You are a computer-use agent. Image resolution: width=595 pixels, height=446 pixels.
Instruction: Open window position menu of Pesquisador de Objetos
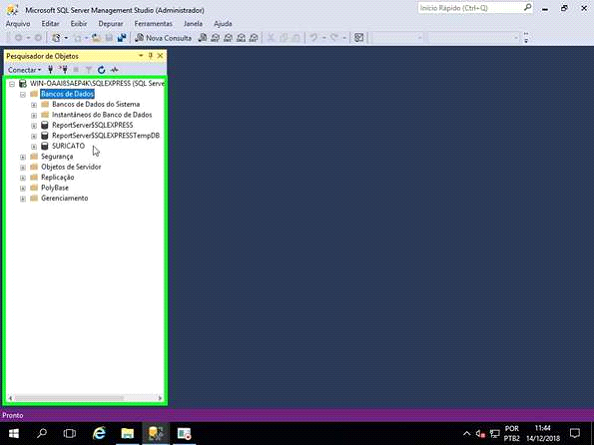(141, 56)
